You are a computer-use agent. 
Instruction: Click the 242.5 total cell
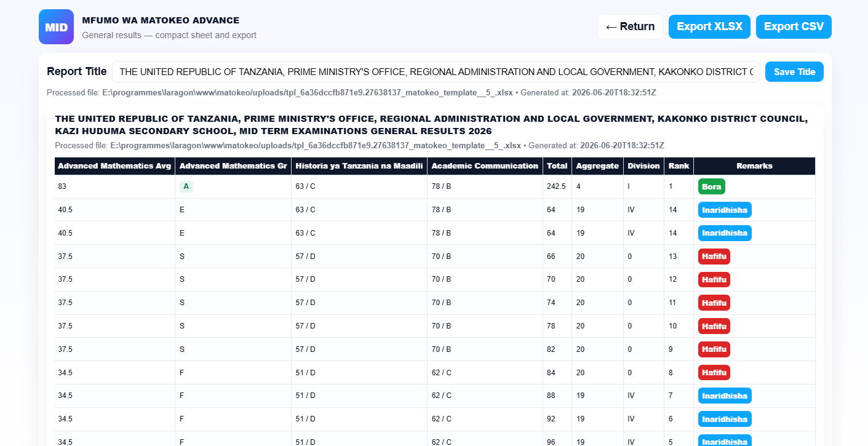[557, 186]
